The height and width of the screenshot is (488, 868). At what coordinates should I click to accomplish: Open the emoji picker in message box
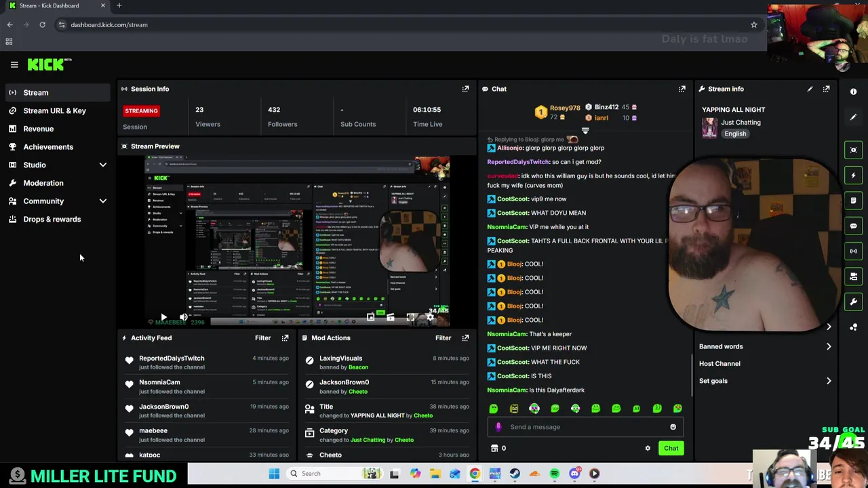coord(673,427)
